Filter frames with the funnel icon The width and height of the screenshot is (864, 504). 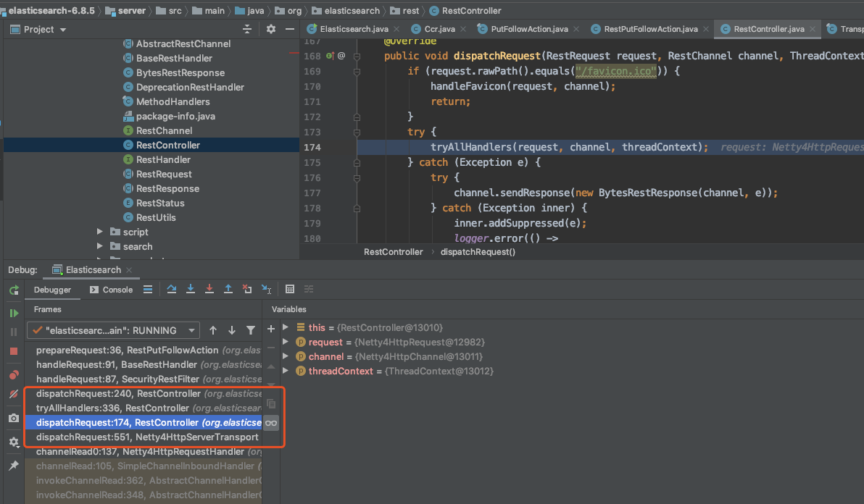pos(251,330)
